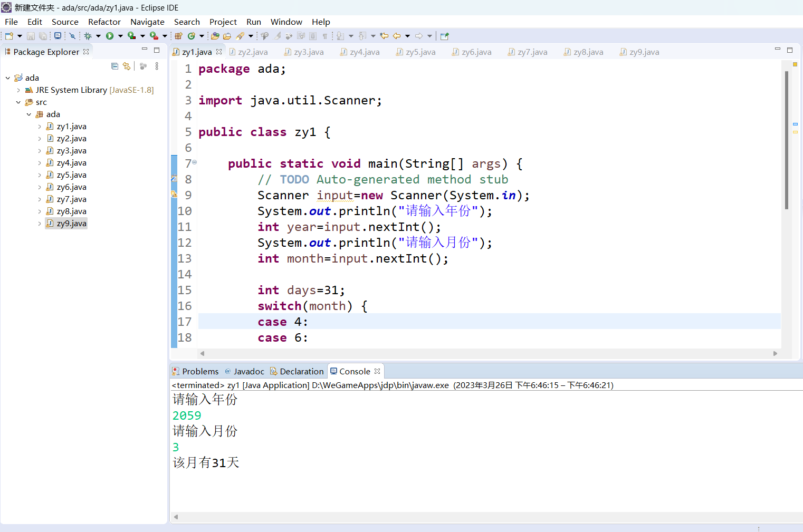Click the New Java Class icon
Screen dimensions: 803x532
click(191, 36)
